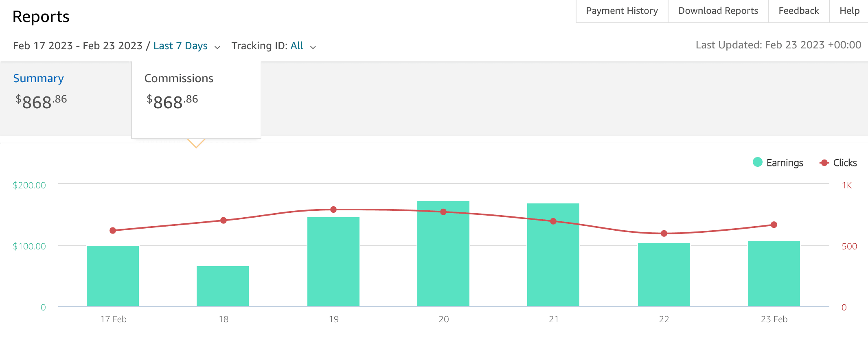The height and width of the screenshot is (345, 868).
Task: Open the Feedback link
Action: tap(798, 11)
